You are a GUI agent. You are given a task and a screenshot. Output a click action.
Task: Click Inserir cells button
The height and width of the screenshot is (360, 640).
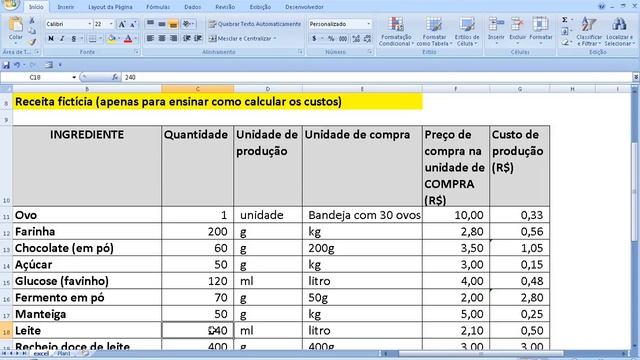(x=496, y=31)
